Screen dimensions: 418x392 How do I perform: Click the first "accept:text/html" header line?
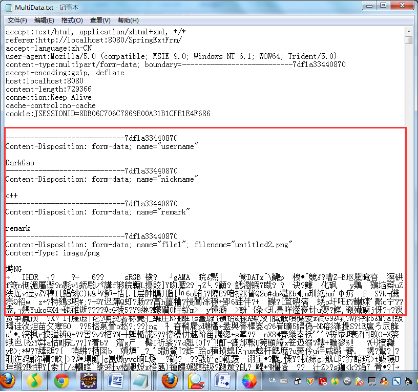click(96, 32)
